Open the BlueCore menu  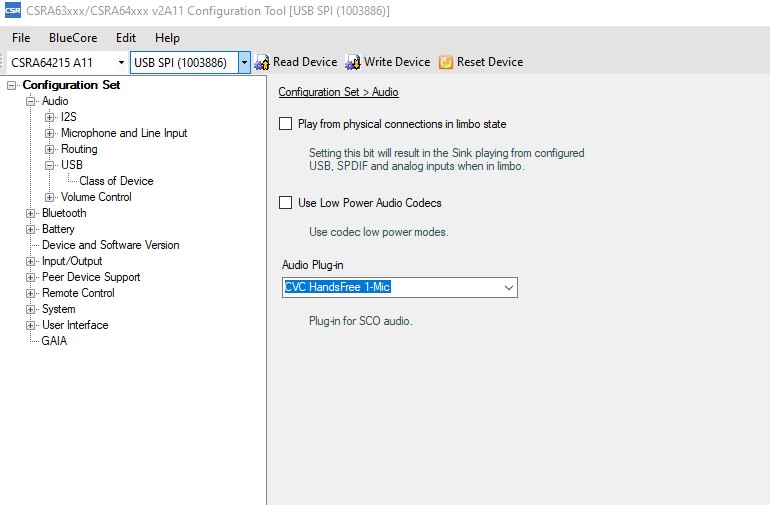coord(72,38)
